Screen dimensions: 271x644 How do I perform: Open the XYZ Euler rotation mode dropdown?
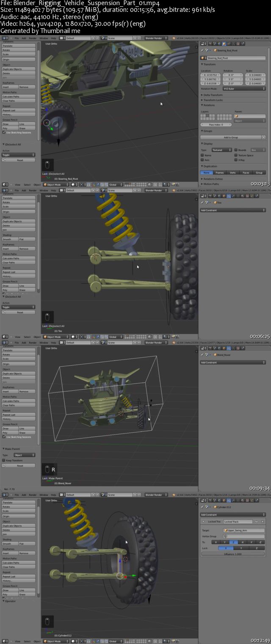(x=244, y=89)
